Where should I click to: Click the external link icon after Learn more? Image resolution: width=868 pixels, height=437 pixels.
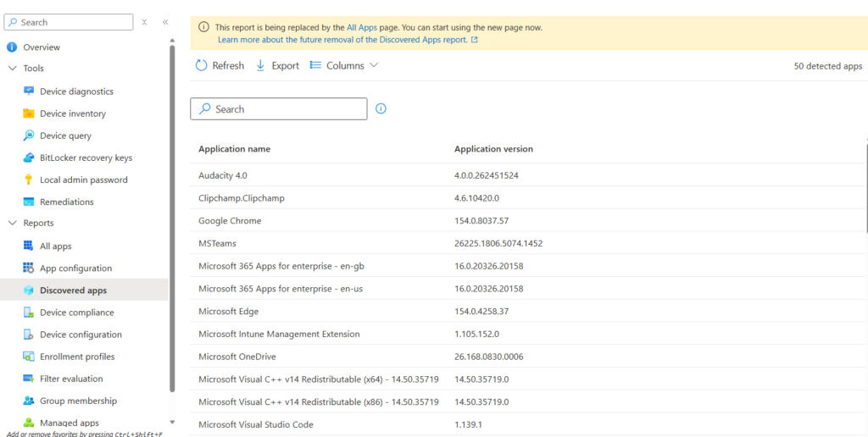(475, 40)
